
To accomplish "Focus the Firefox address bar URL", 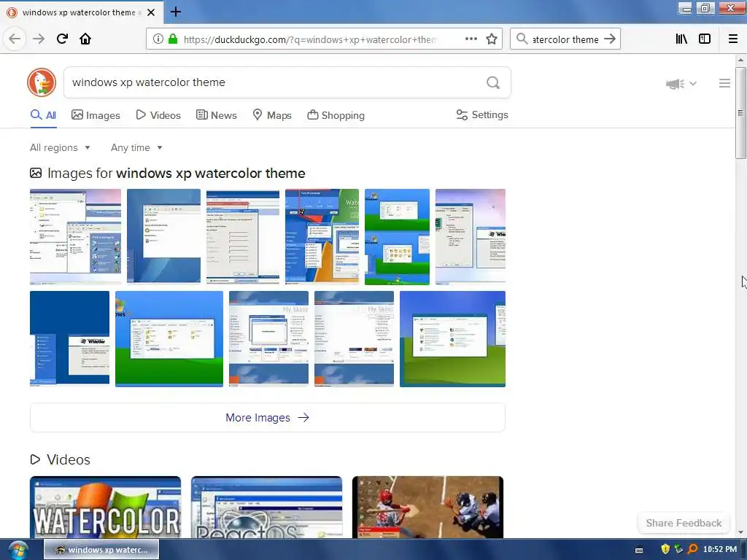I will tap(309, 39).
